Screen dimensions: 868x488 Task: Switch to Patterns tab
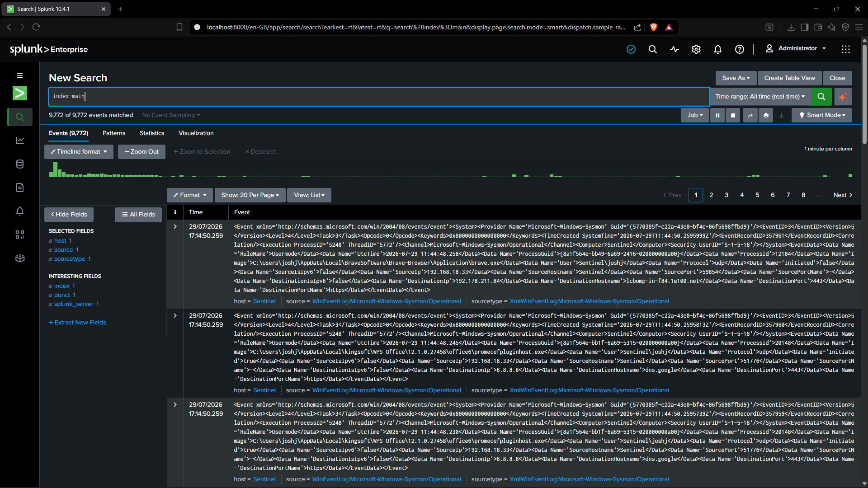coord(114,133)
